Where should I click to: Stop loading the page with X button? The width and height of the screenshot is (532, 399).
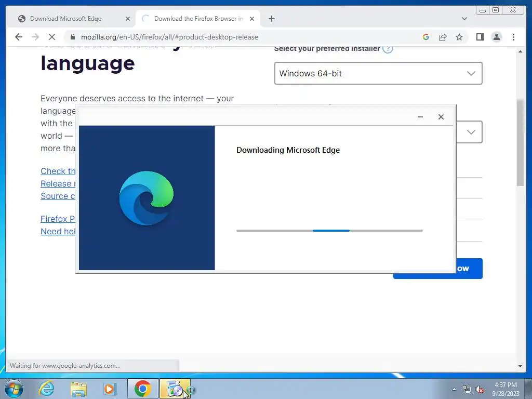coord(52,37)
